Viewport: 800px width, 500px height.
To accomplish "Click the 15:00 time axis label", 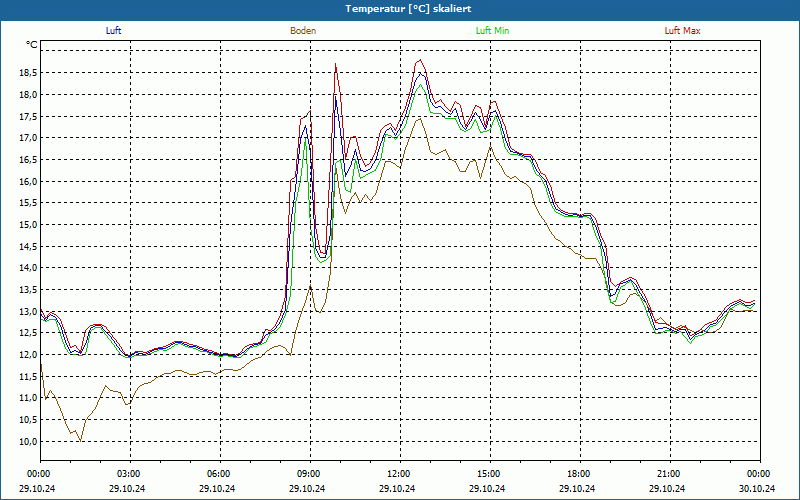I will tap(490, 474).
